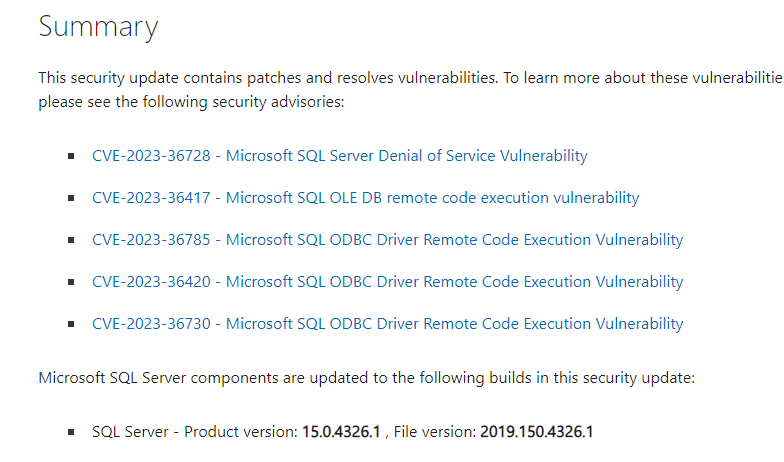Open CVE-2023-36417 OLE DB vulnerability link

[x=366, y=198]
